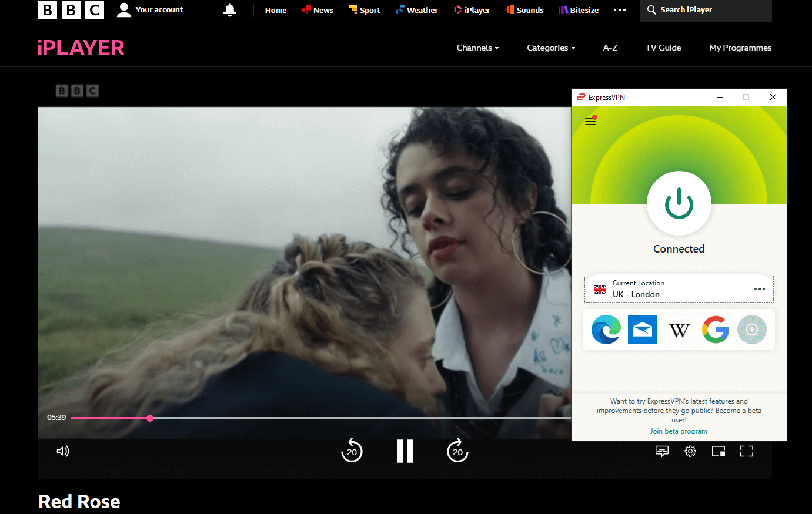Toggle fullscreen mode for the video
Image resolution: width=812 pixels, height=514 pixels.
point(747,451)
